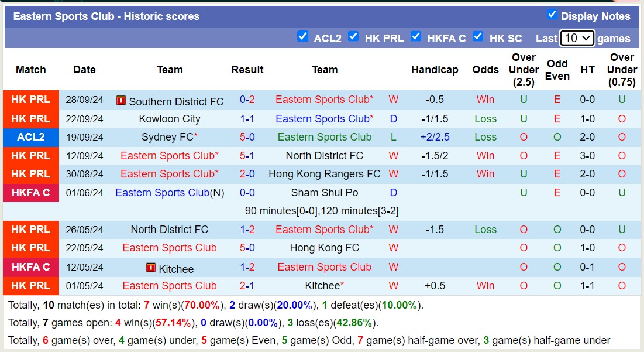Open the 5-0 score against Sydney FC

point(247,137)
